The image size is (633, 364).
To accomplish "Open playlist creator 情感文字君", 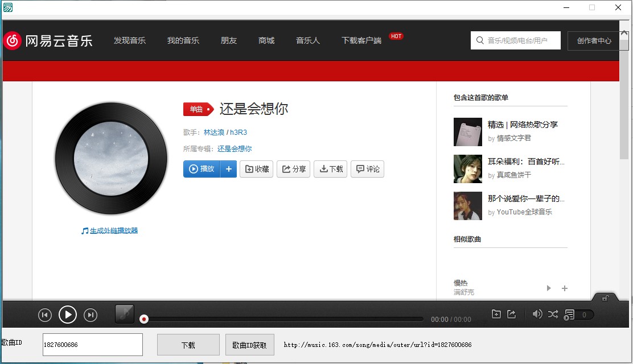I will coord(514,138).
